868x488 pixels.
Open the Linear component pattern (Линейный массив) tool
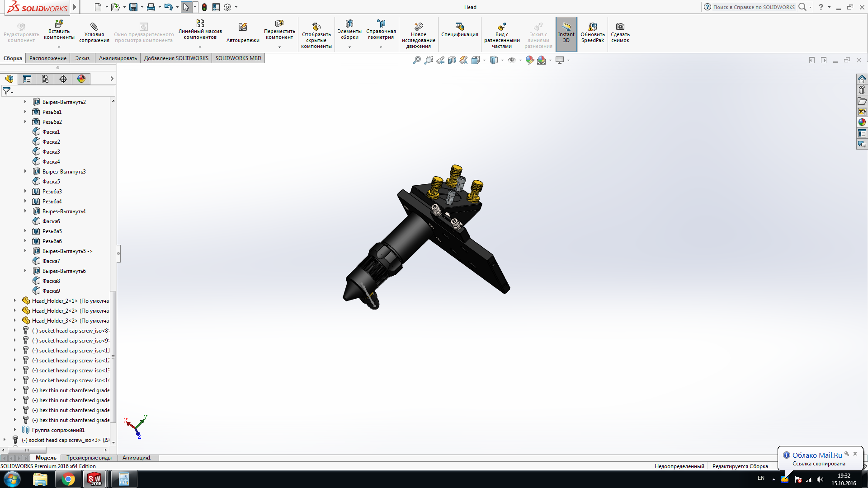pyautogui.click(x=200, y=24)
